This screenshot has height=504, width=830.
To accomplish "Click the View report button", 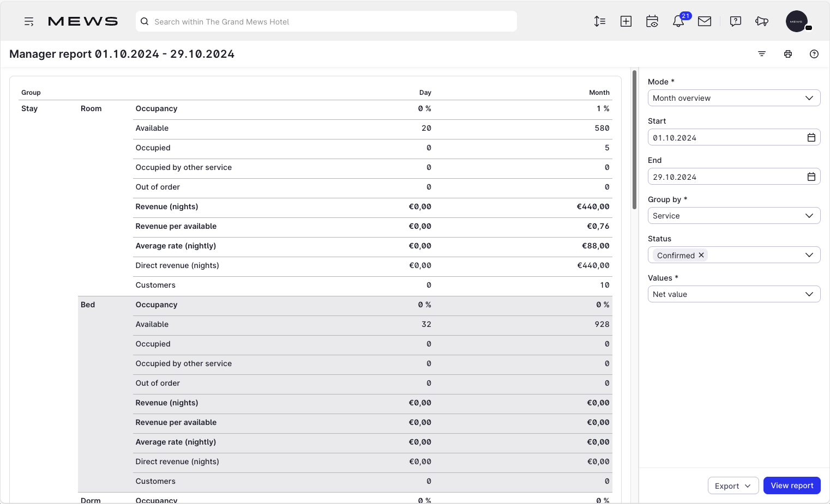I will point(792,485).
